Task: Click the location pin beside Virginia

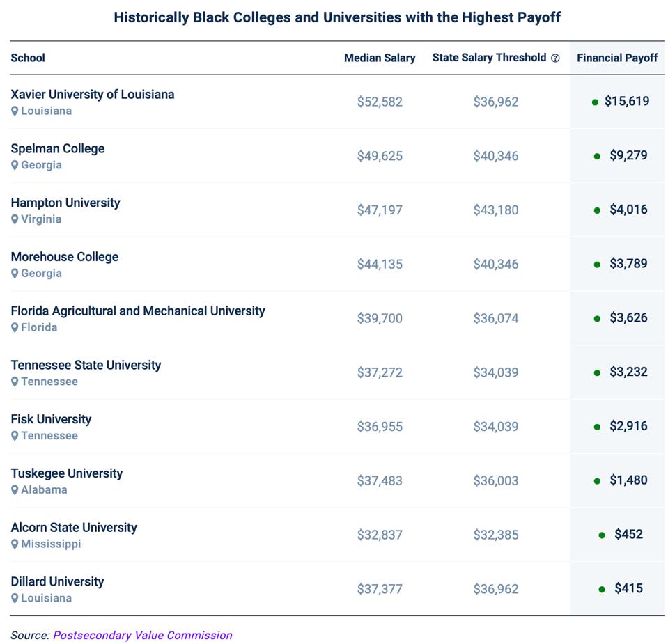Action: pos(15,219)
